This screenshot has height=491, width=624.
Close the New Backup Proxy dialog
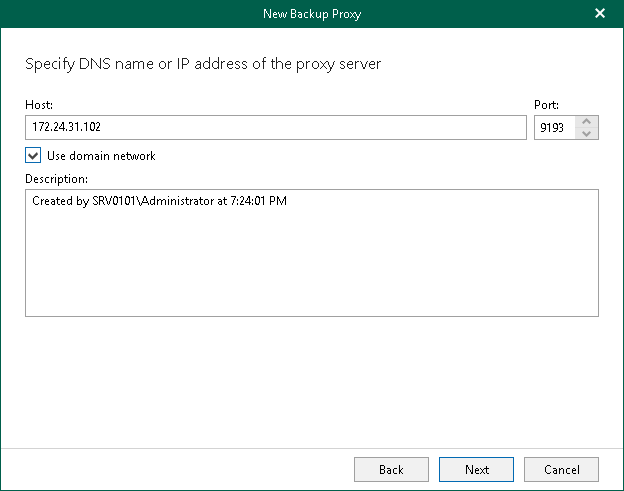[600, 14]
